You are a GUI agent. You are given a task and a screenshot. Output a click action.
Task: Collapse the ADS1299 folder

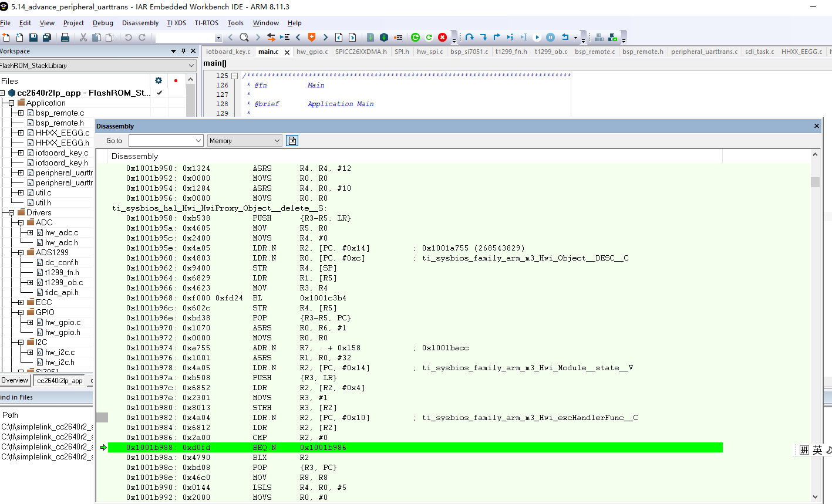pos(21,252)
